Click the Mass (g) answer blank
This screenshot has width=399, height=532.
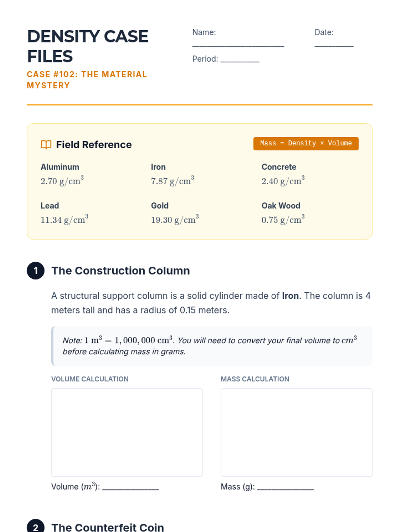(x=285, y=487)
